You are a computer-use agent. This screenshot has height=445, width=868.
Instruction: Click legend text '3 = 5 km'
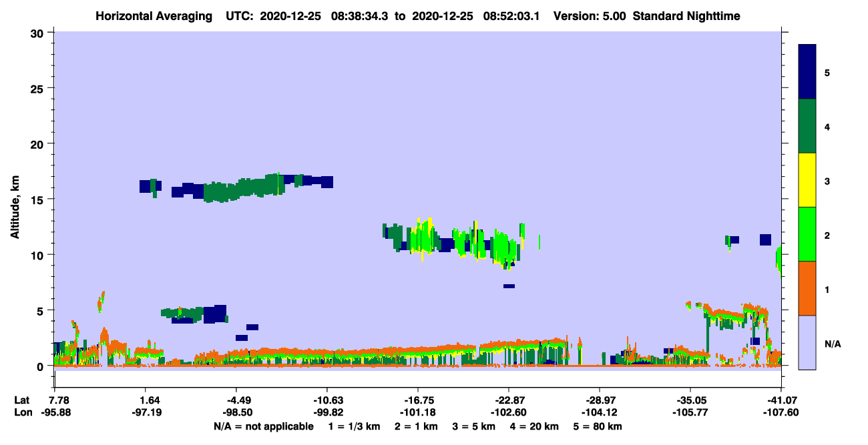point(475,426)
